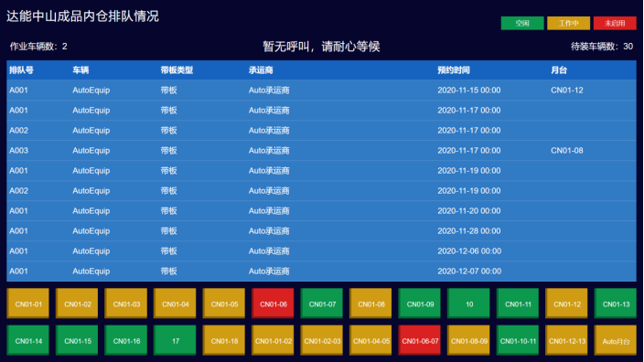This screenshot has width=644, height=362.
Task: Click appointment time 2020-11-15 00:00
Action: click(469, 90)
